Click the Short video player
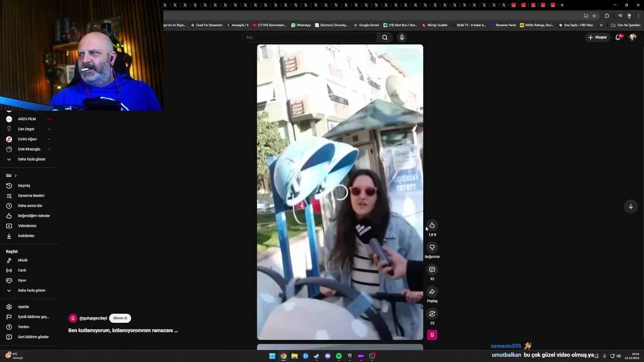Viewport: 644px width, 362px height. tap(340, 192)
